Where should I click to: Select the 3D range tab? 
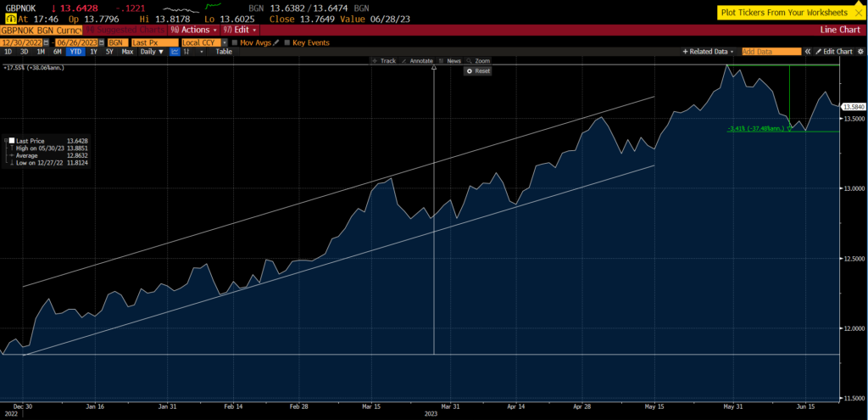point(25,52)
